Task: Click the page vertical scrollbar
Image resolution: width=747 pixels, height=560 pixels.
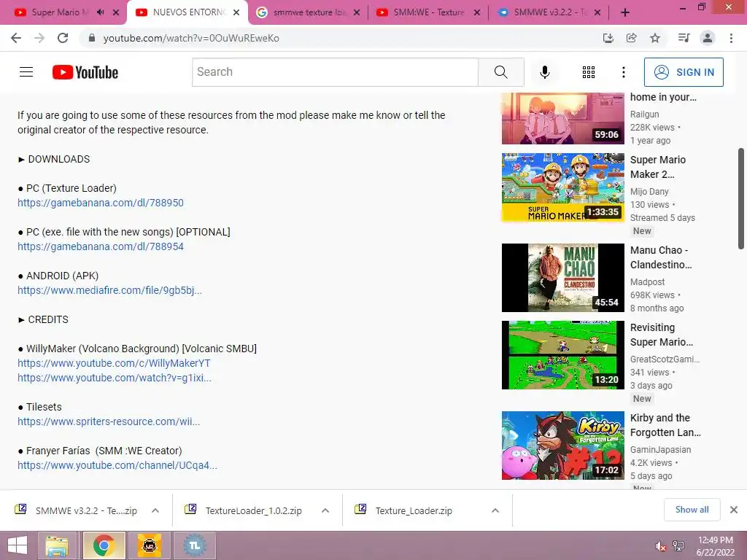Action: [741, 198]
